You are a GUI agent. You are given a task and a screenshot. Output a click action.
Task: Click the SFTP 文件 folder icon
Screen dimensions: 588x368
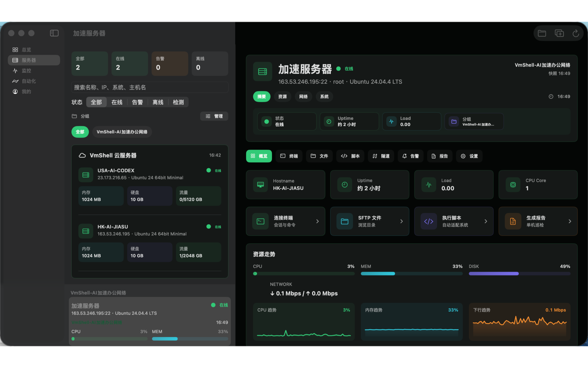345,221
